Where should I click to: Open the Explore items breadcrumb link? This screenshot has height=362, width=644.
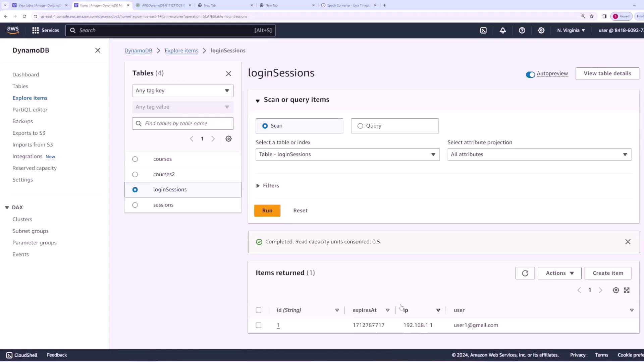pos(181,51)
